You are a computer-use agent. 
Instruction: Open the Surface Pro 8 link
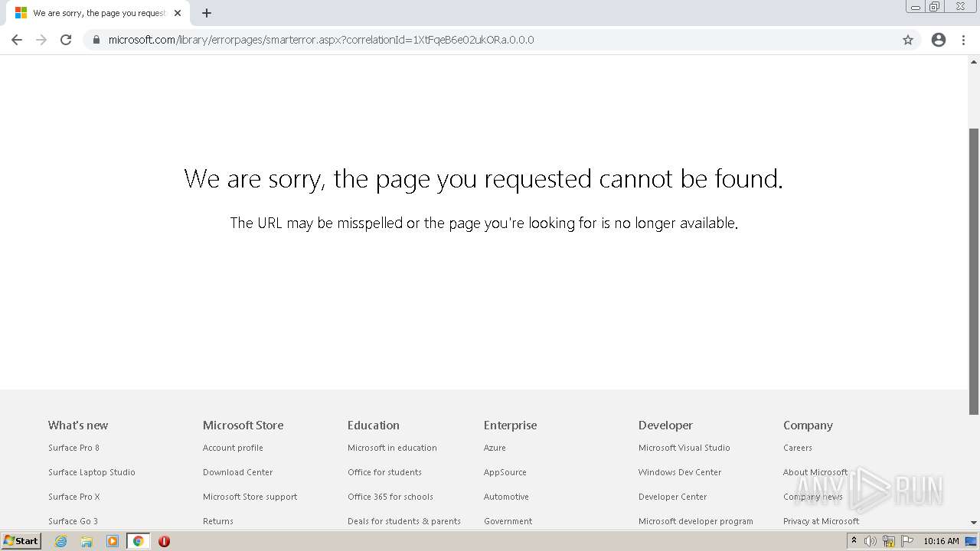tap(73, 448)
